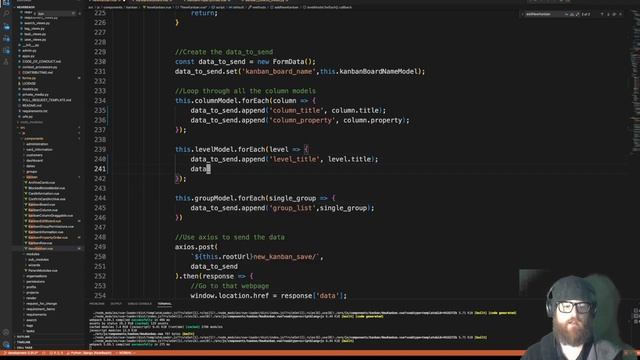640x360 pixels.
Task: Switch to the TERMINAL panel tab
Action: pyautogui.click(x=164, y=304)
